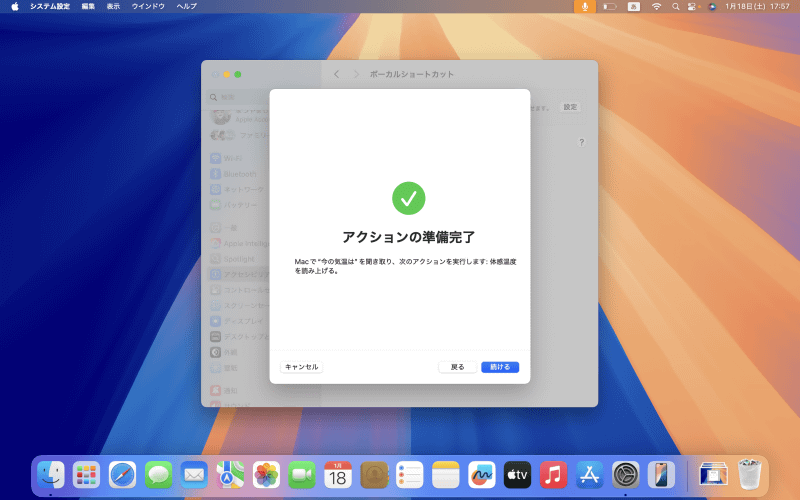Open App Store from the Dock
The image size is (800, 500).
tap(589, 475)
